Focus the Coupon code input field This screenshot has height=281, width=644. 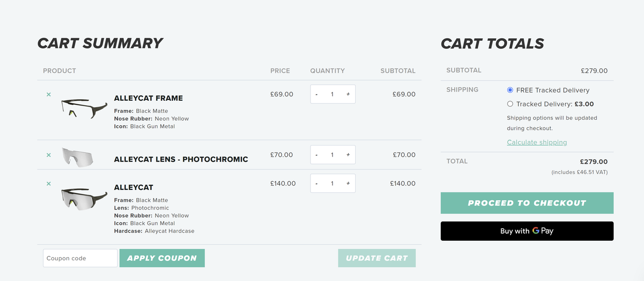[x=80, y=258]
